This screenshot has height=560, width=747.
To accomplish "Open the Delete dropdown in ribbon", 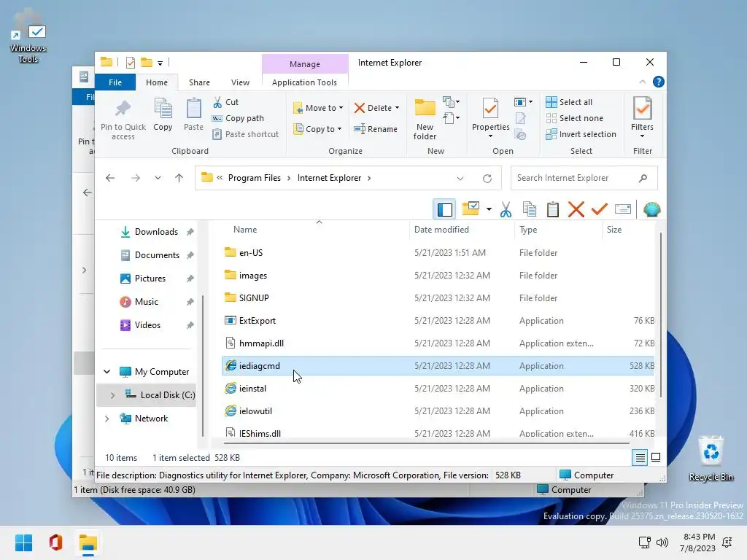I will pos(376,108).
